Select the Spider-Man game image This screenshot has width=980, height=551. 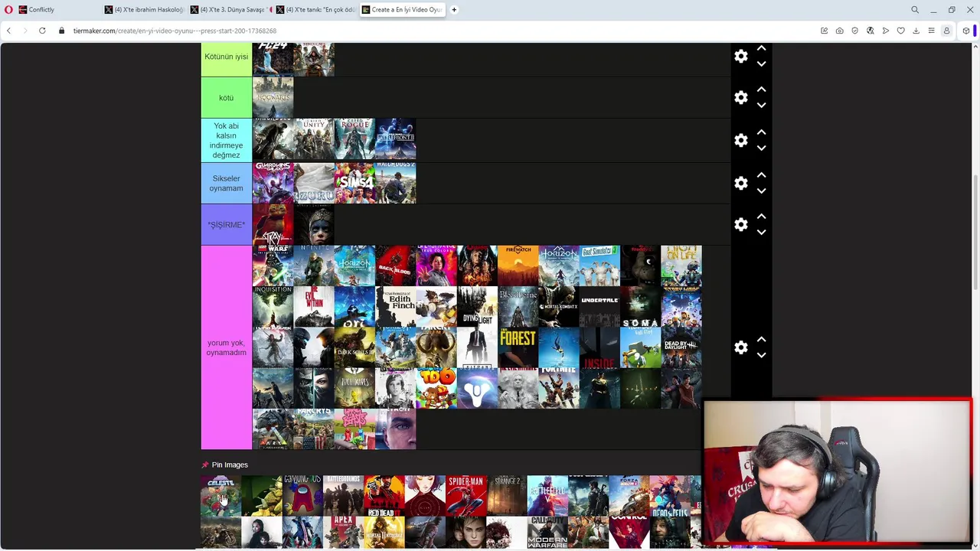point(465,496)
